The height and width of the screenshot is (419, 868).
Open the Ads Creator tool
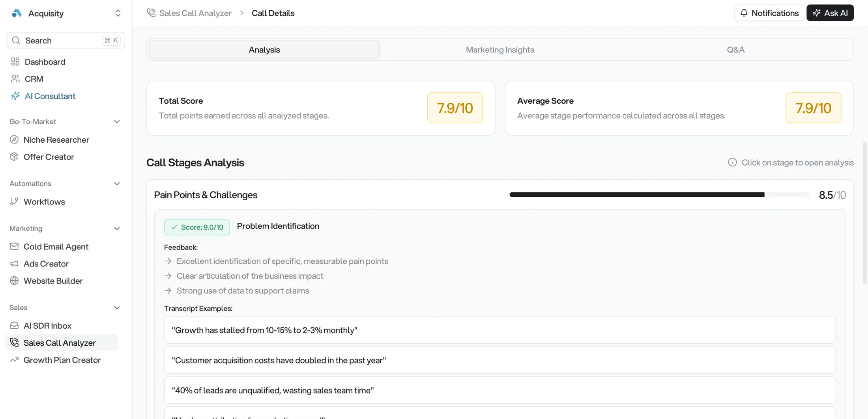point(46,263)
